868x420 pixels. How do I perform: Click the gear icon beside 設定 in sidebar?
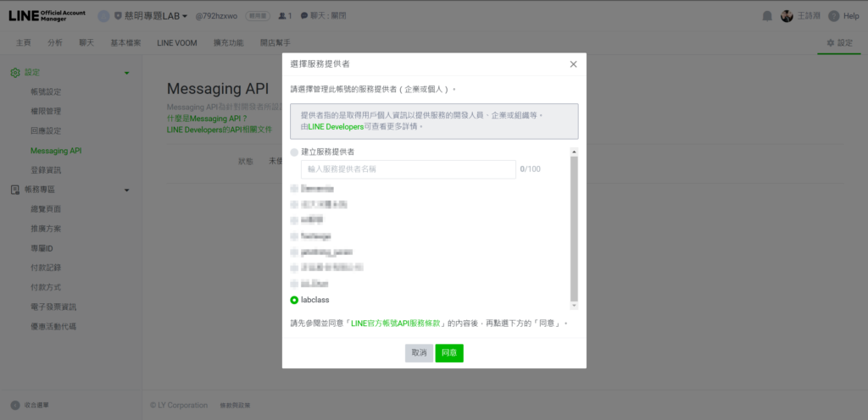(15, 72)
